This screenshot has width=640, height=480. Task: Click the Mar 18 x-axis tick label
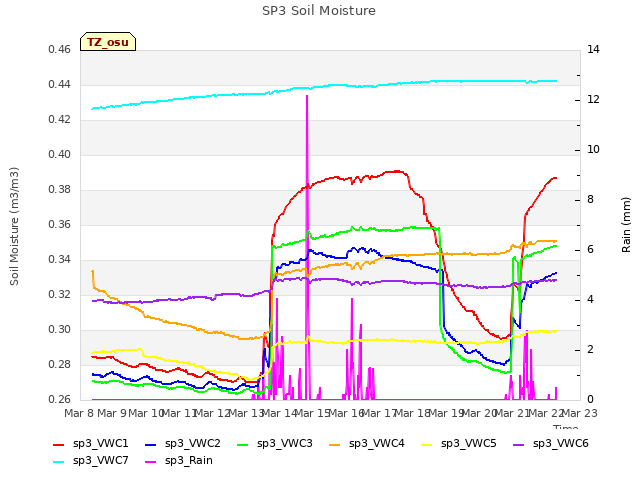tap(413, 413)
